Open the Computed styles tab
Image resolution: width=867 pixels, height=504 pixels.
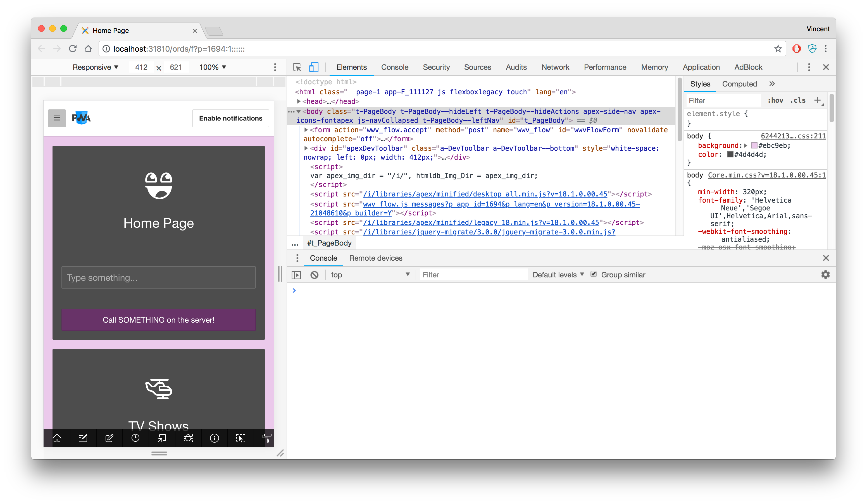(739, 84)
